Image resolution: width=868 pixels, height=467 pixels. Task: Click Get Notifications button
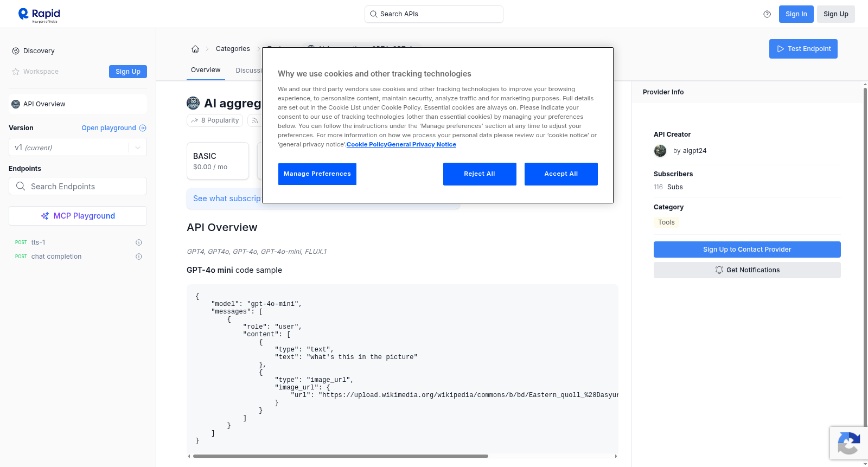pos(747,270)
